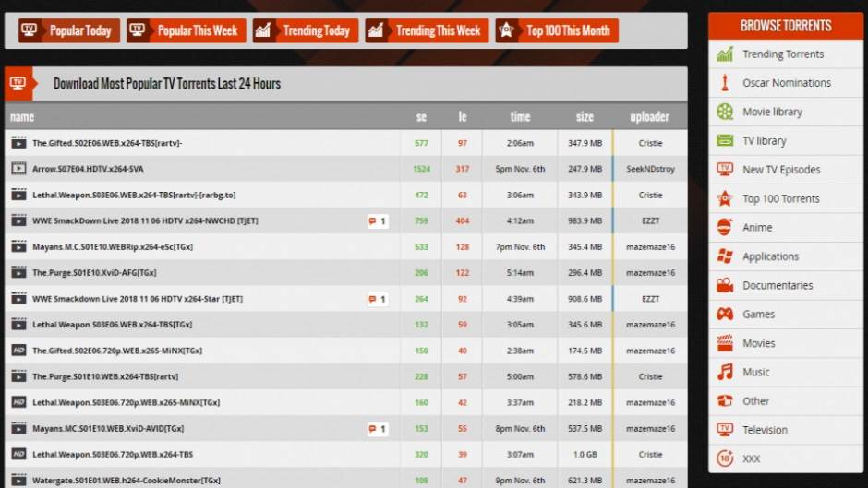The image size is (868, 488).
Task: Click the HD icon beside The.Gifted 720p torrent
Action: pyautogui.click(x=18, y=351)
